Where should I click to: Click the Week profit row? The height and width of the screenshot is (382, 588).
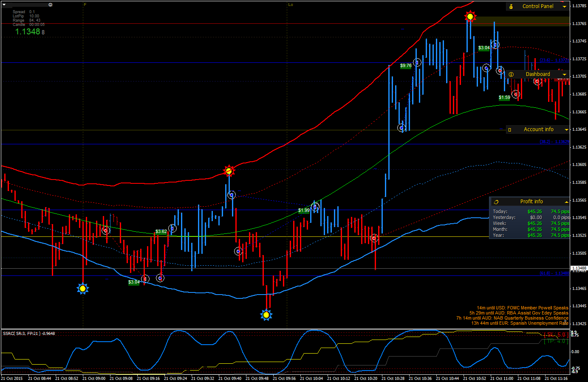531,223
